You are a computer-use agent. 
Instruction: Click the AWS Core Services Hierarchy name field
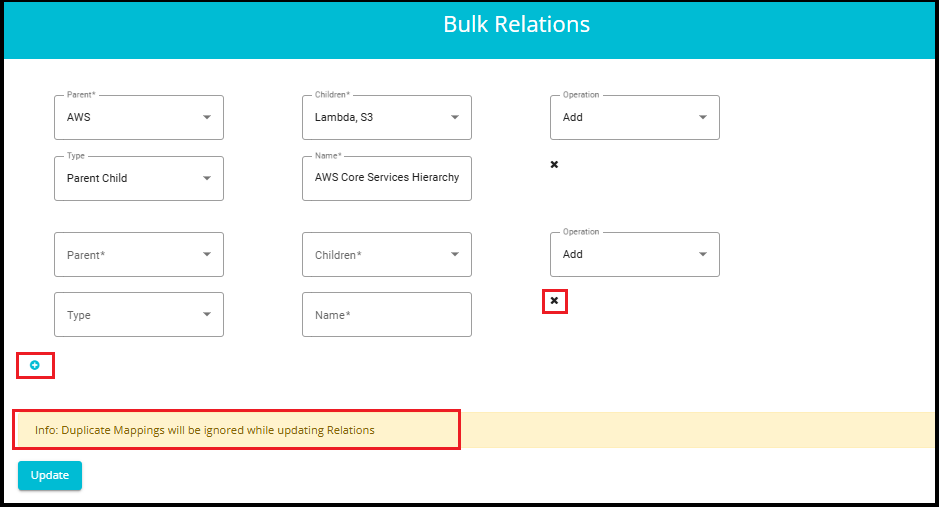387,178
